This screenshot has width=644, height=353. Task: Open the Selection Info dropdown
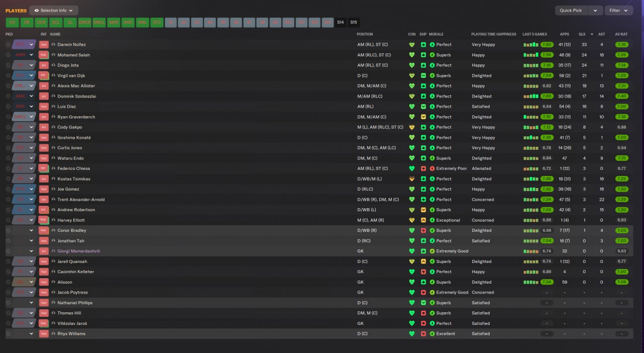point(54,10)
